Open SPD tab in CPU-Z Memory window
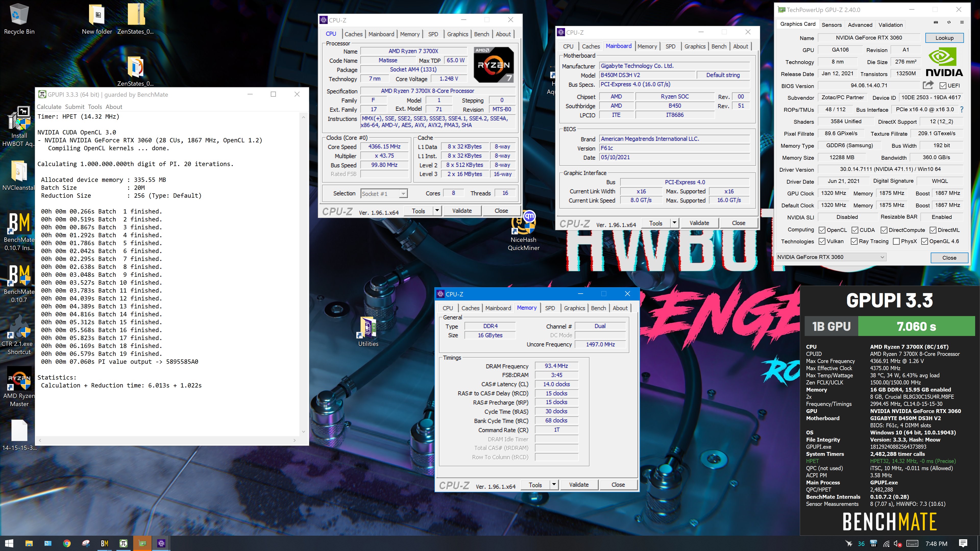The image size is (980, 551). pos(550,308)
